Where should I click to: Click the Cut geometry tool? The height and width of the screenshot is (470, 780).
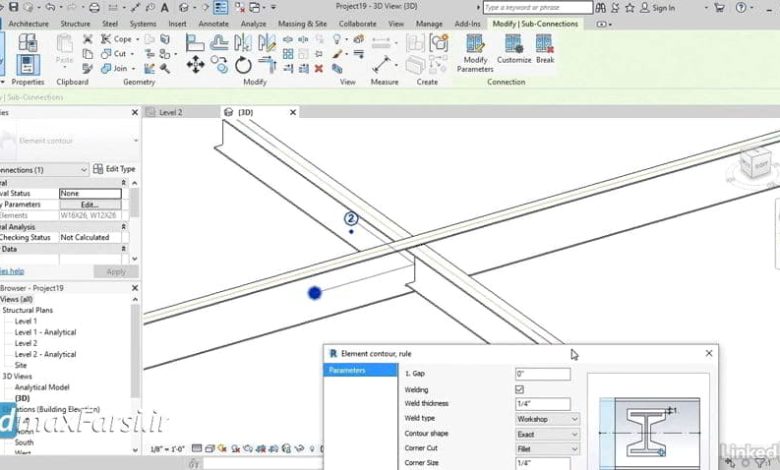[x=114, y=54]
